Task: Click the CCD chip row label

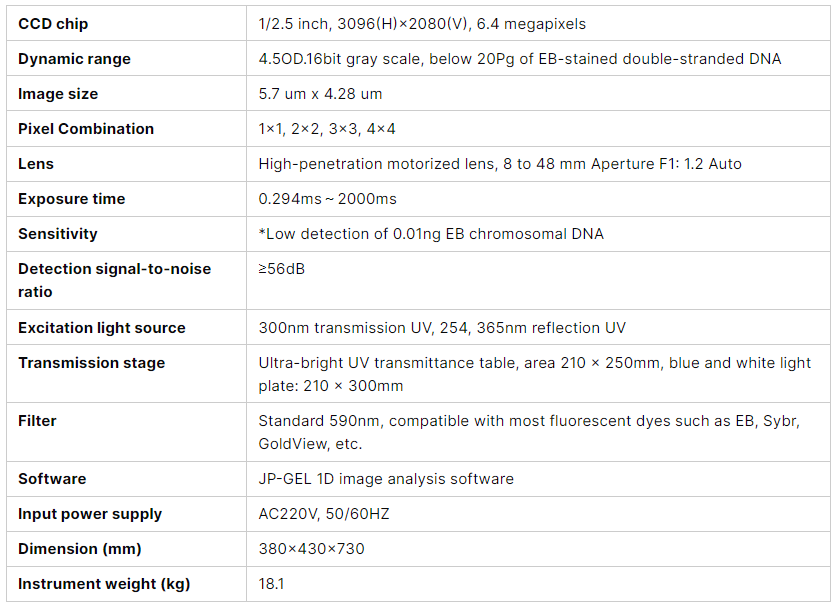Action: coord(53,24)
